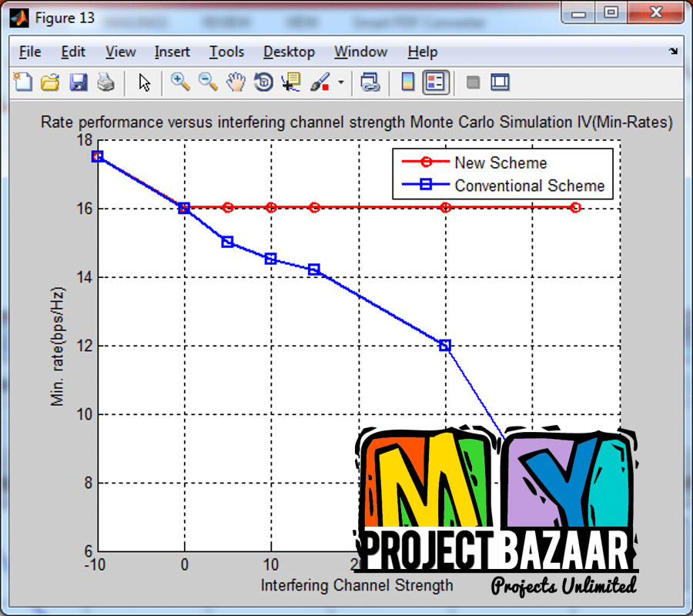Click the New Figure icon
Image resolution: width=693 pixels, height=616 pixels.
coord(24,82)
